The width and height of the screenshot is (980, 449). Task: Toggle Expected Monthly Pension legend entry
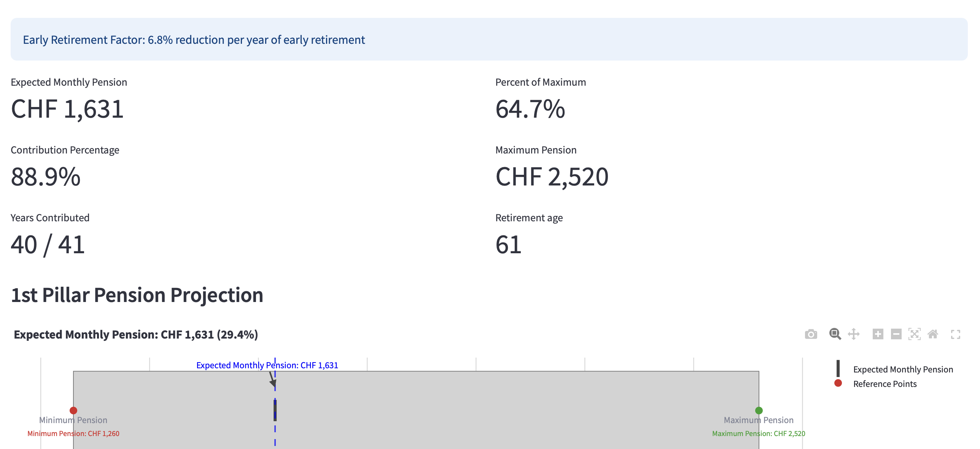903,369
